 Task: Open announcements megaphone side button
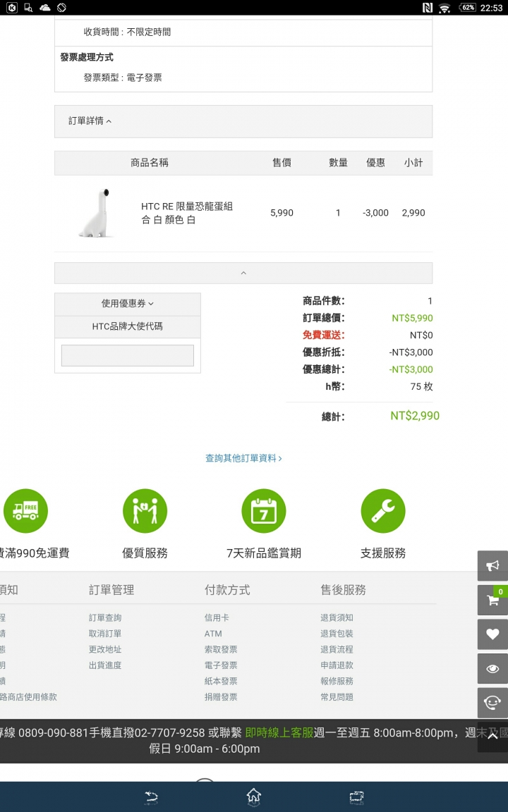492,565
